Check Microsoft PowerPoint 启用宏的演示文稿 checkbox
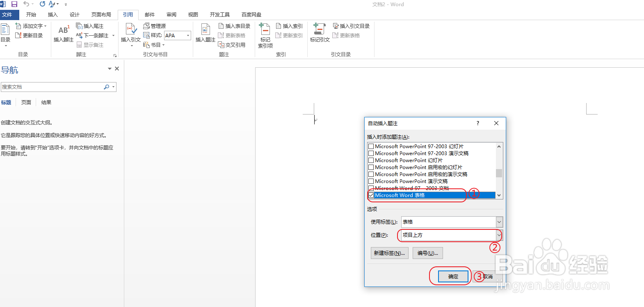The image size is (644, 307). pyautogui.click(x=371, y=174)
